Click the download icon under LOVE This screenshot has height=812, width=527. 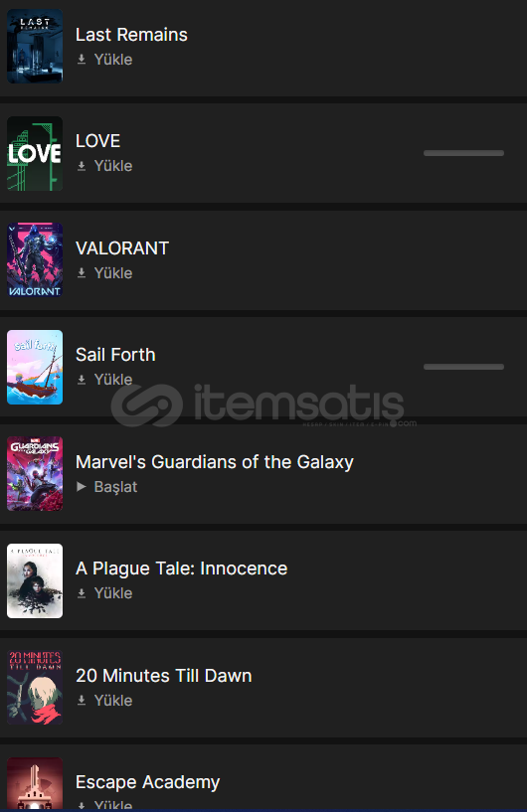tap(82, 166)
